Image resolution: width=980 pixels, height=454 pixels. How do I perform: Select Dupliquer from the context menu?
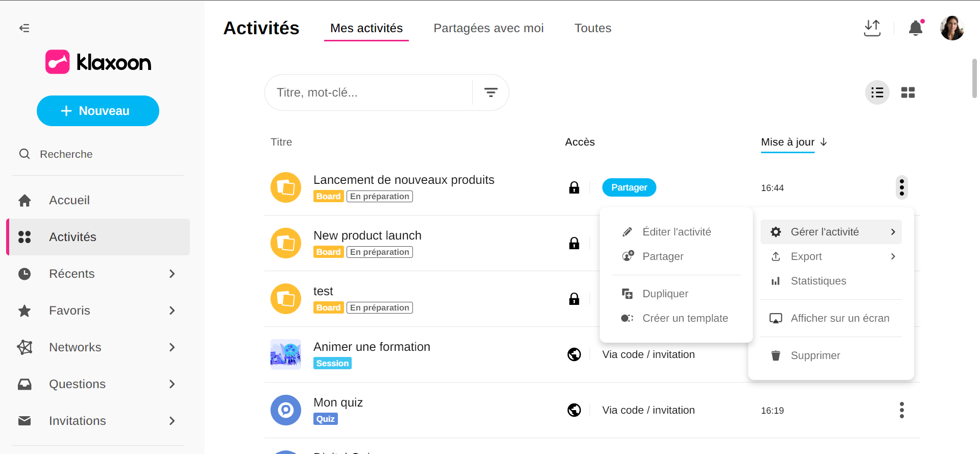tap(665, 294)
